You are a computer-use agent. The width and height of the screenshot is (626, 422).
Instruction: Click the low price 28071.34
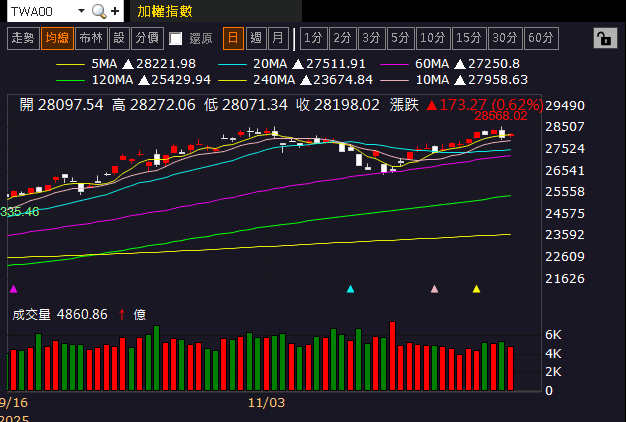pos(255,105)
